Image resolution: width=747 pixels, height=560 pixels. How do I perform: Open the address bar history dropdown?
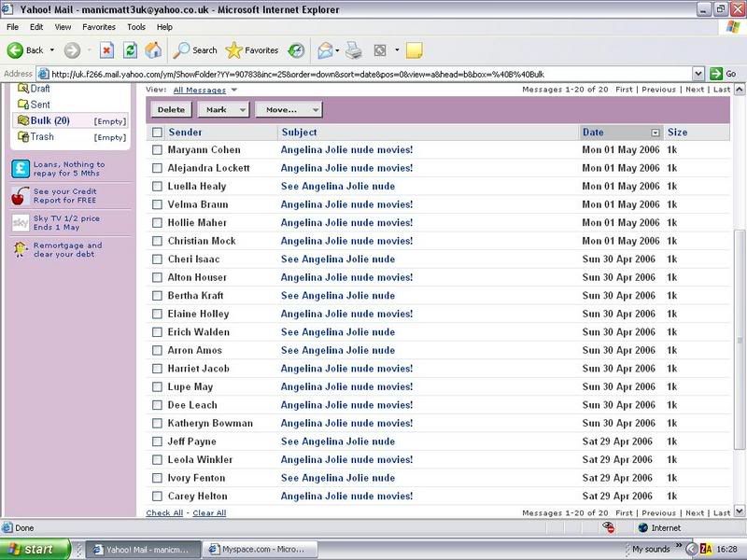click(x=698, y=74)
